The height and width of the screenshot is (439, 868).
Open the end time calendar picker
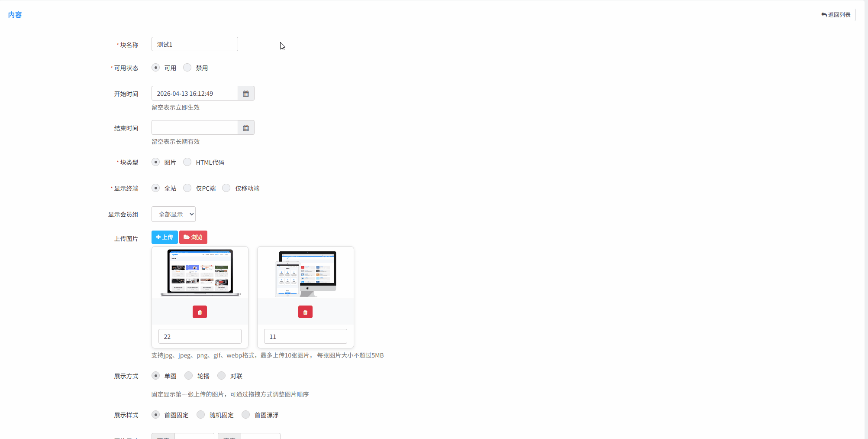click(246, 128)
